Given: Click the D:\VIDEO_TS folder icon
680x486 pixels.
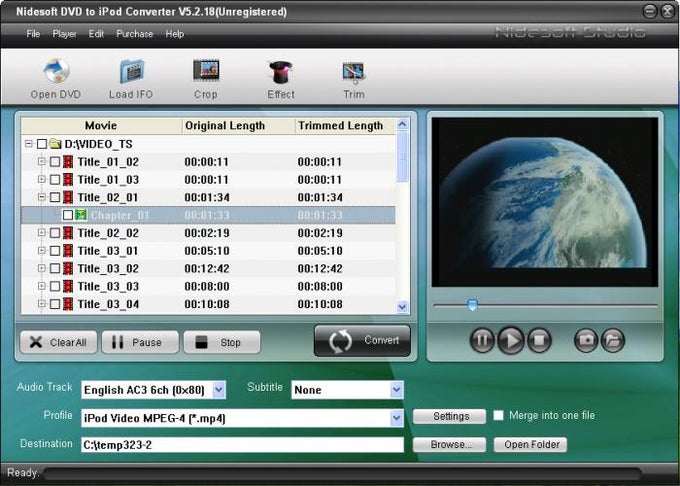Looking at the screenshot, I should (55, 144).
